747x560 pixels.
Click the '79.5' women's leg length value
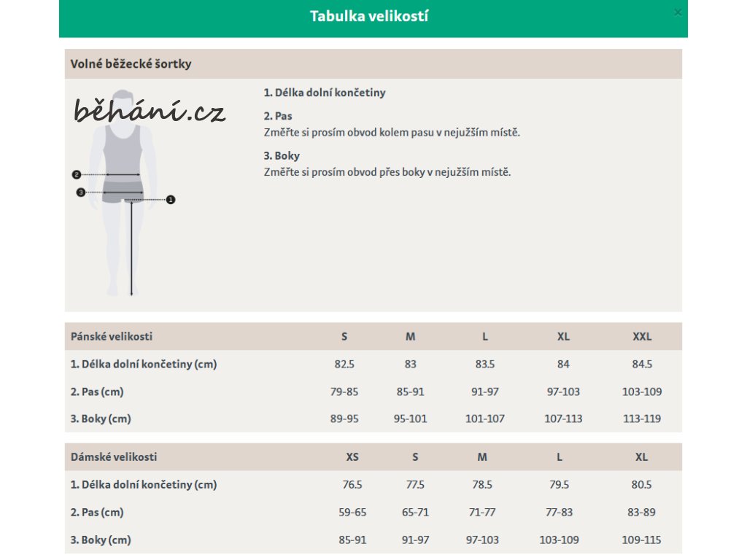(560, 485)
